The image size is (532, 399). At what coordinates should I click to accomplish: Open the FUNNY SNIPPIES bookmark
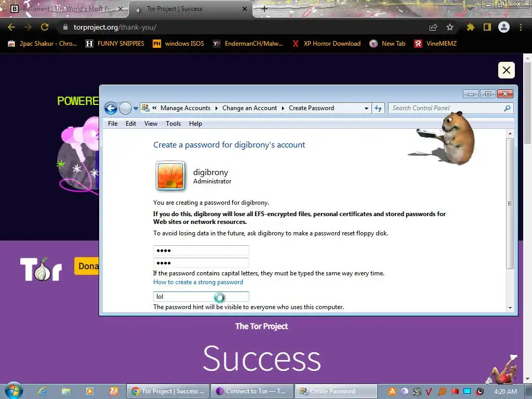115,44
